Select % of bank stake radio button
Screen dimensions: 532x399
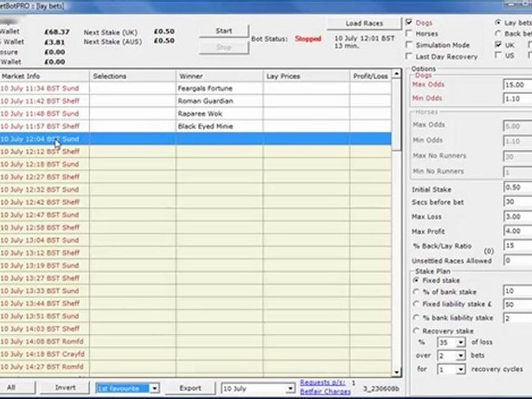416,291
